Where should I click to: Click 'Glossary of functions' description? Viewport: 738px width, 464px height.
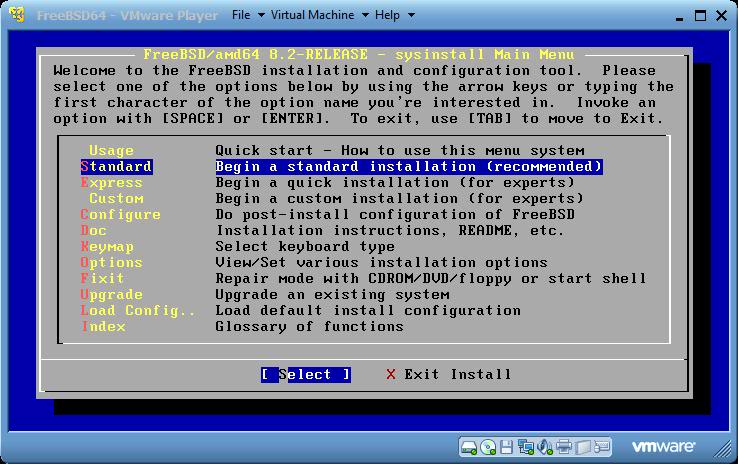click(309, 327)
